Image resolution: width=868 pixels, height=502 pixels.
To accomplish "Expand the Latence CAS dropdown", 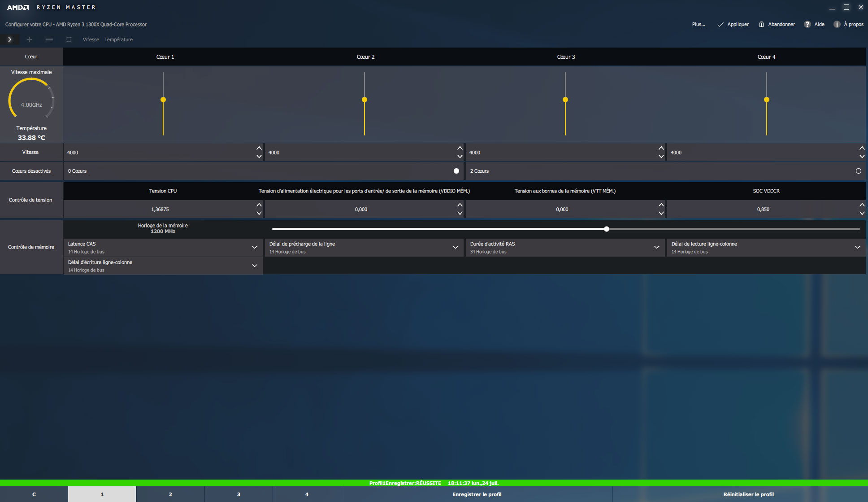I will [254, 247].
